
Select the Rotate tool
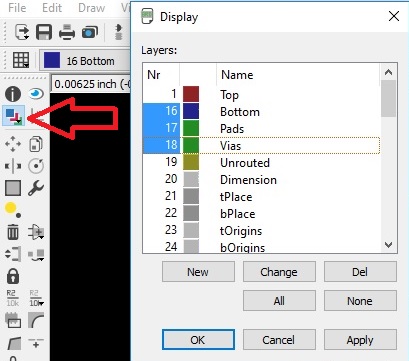tap(36, 166)
